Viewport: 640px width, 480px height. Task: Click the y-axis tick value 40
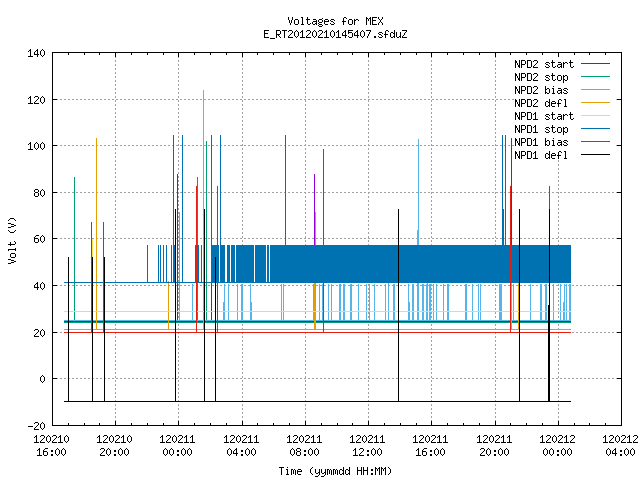pos(39,286)
